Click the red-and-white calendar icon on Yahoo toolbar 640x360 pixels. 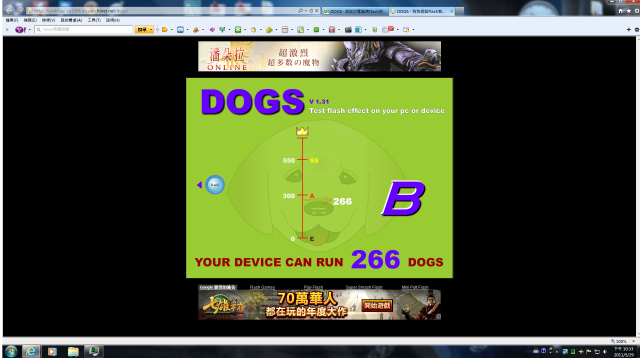coord(285,29)
